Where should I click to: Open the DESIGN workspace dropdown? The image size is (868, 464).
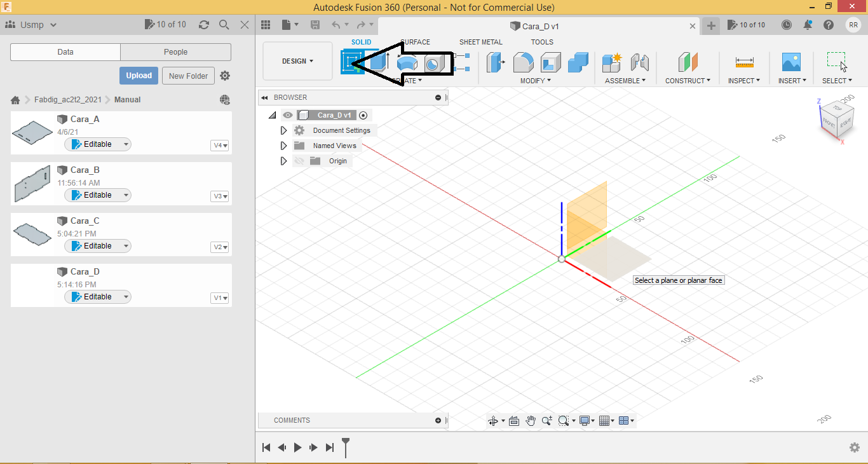click(298, 61)
